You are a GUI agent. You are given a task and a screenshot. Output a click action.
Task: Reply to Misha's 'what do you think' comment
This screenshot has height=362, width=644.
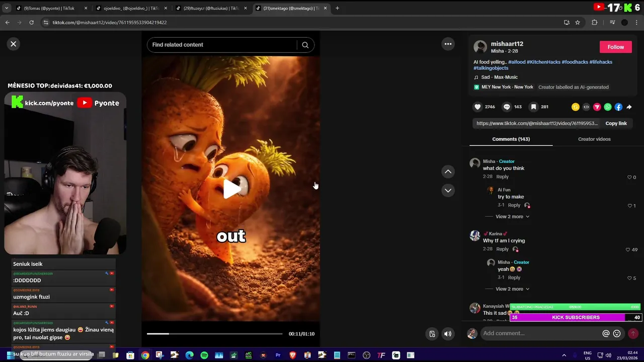(502, 176)
